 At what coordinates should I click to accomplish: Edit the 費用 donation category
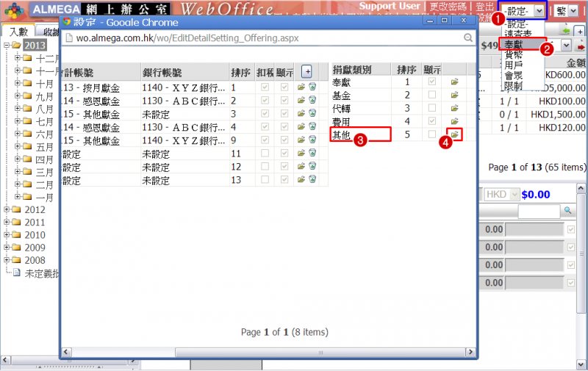[454, 121]
